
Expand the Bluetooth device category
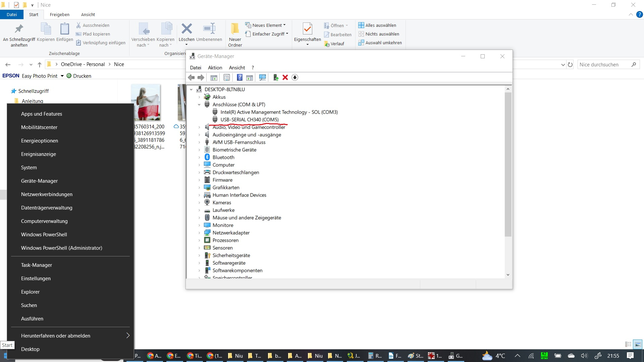199,157
